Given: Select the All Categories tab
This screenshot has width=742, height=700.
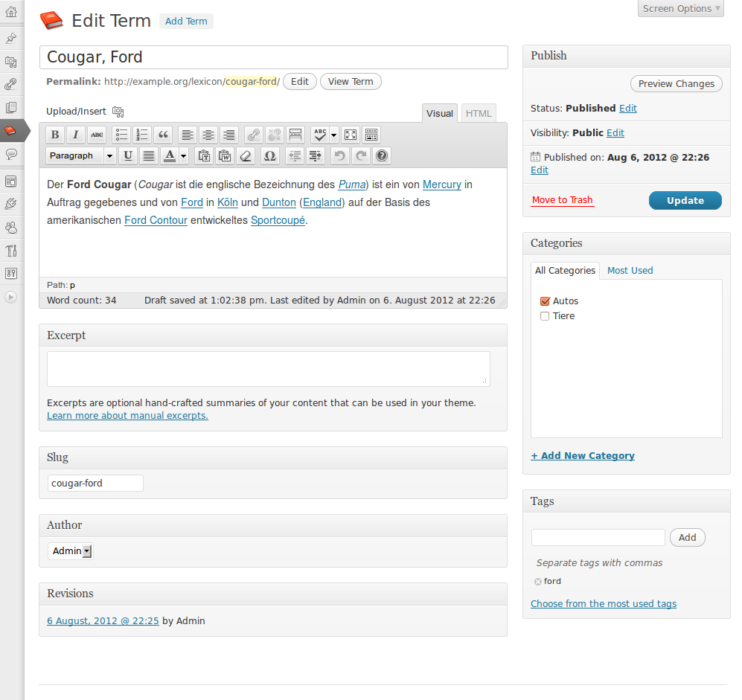Looking at the screenshot, I should click(x=565, y=271).
